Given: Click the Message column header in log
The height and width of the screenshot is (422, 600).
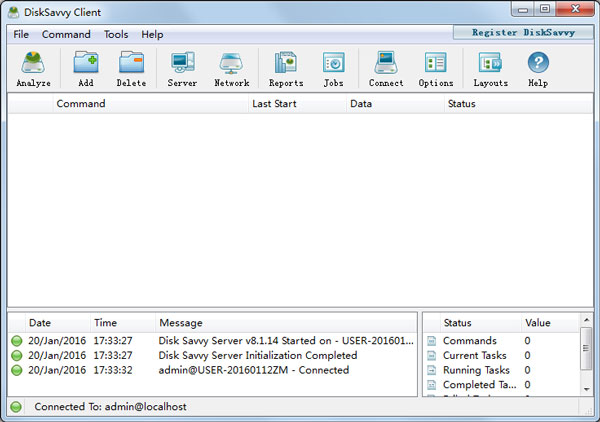Looking at the screenshot, I should point(286,323).
